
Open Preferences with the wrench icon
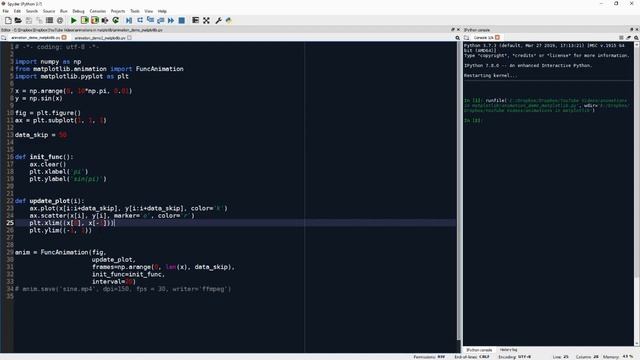[x=218, y=20]
